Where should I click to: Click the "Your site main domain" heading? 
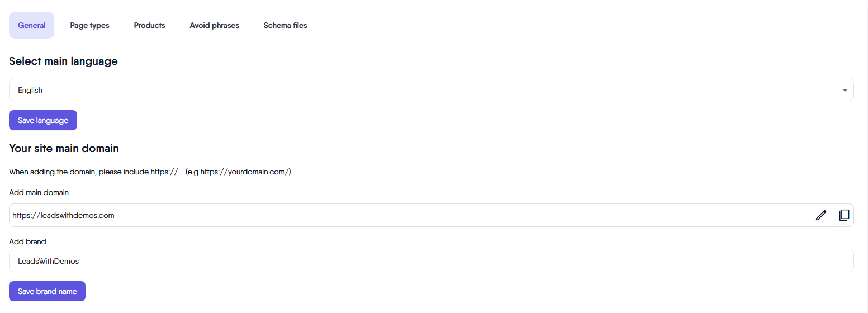tap(64, 149)
